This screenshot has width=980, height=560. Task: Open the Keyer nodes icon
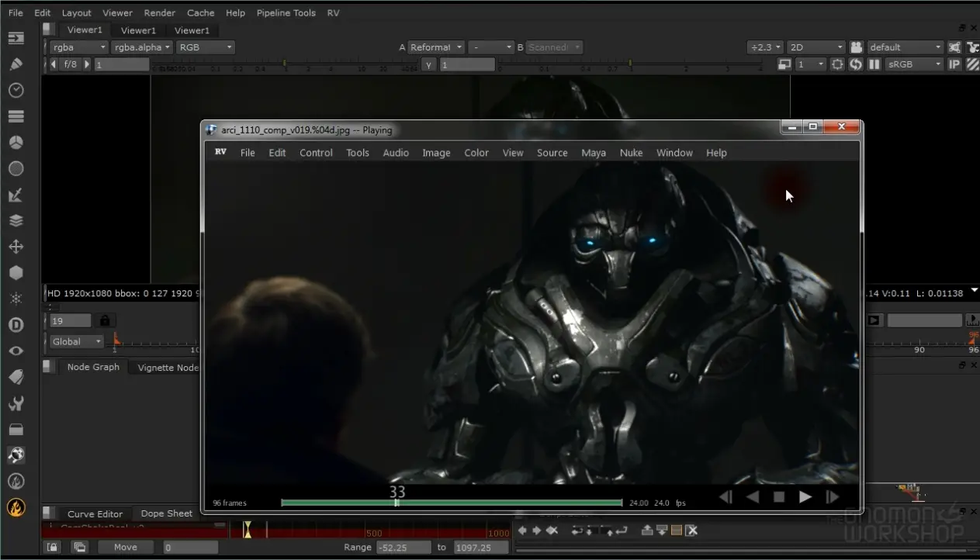point(16,195)
